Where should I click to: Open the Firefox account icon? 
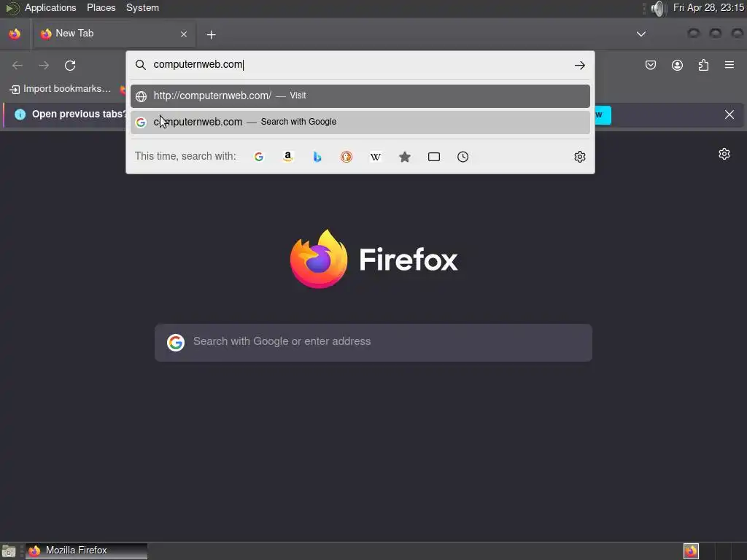[x=677, y=65]
